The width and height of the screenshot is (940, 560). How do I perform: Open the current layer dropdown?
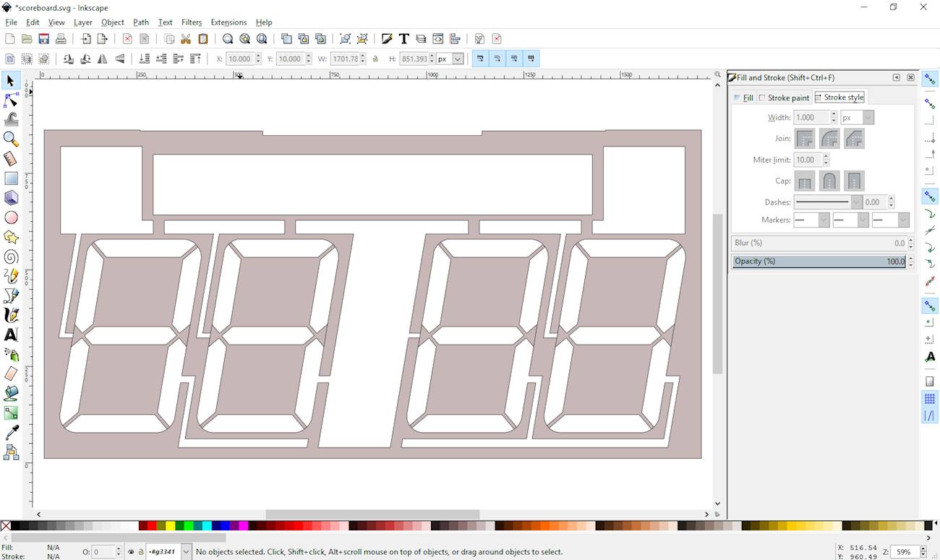tap(169, 552)
